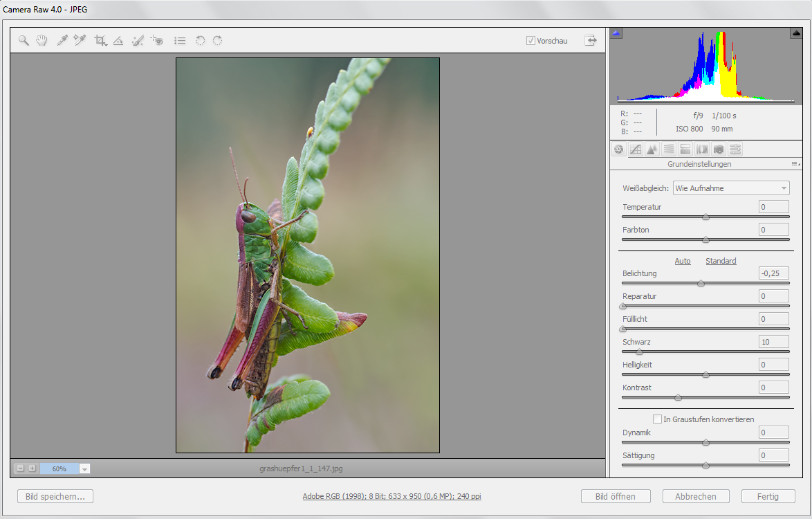Select the Zoom tool

point(24,41)
